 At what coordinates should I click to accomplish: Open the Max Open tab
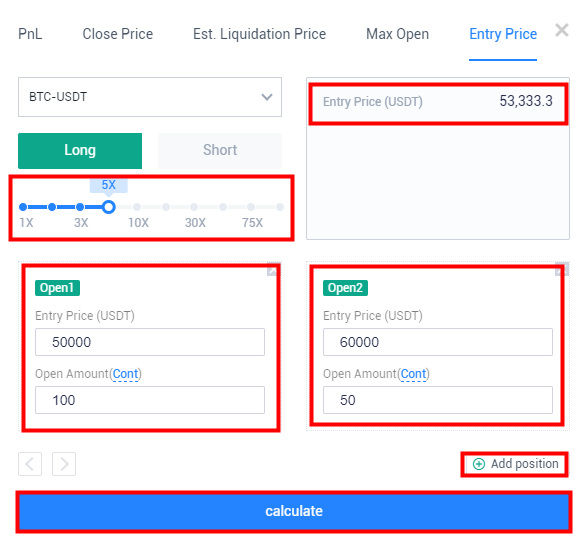397,34
